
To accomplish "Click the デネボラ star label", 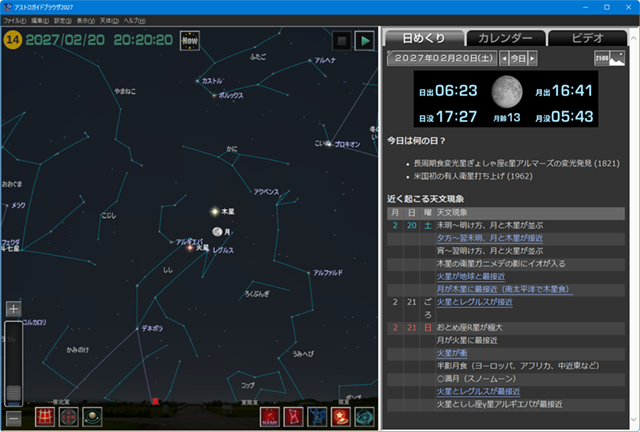I will pos(152,328).
